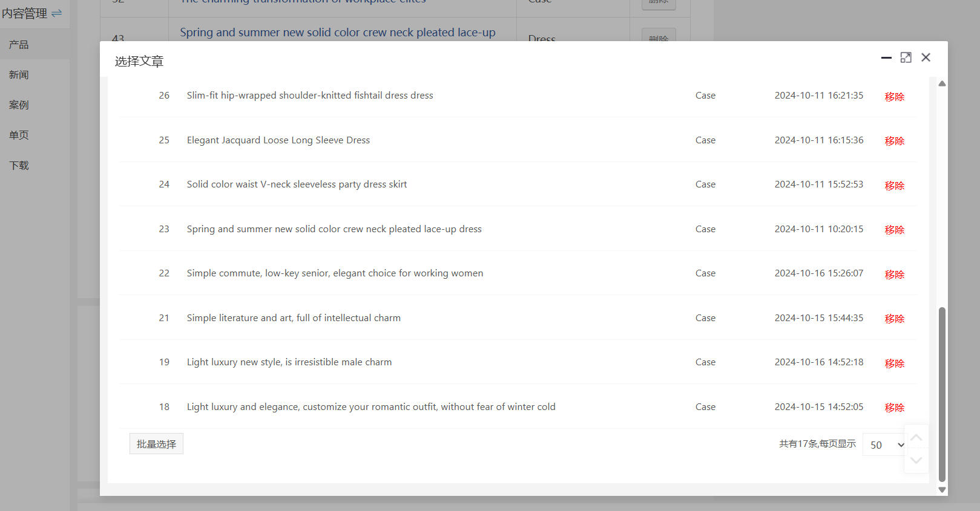The height and width of the screenshot is (511, 980).
Task: Click the 内容管理 sidebar header
Action: click(x=24, y=13)
